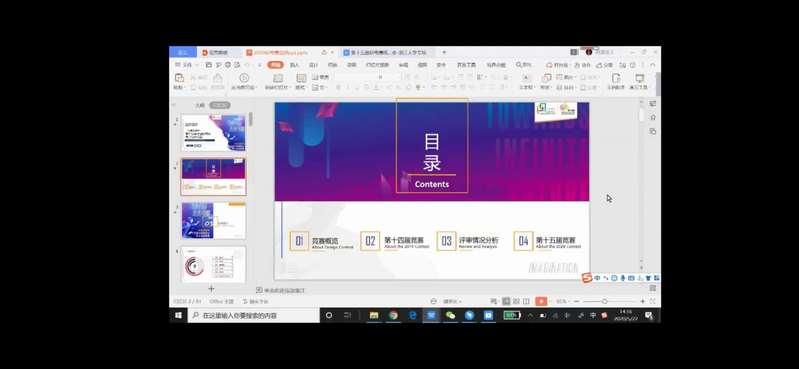Adjust the zoom slider handle
The image size is (799, 369).
tap(604, 301)
